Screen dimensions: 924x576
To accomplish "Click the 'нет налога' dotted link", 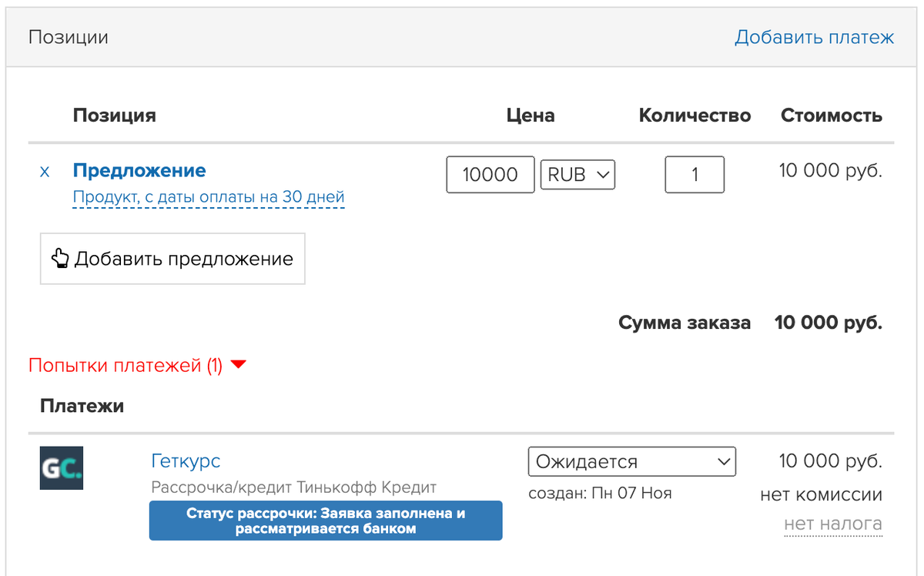I will (833, 524).
